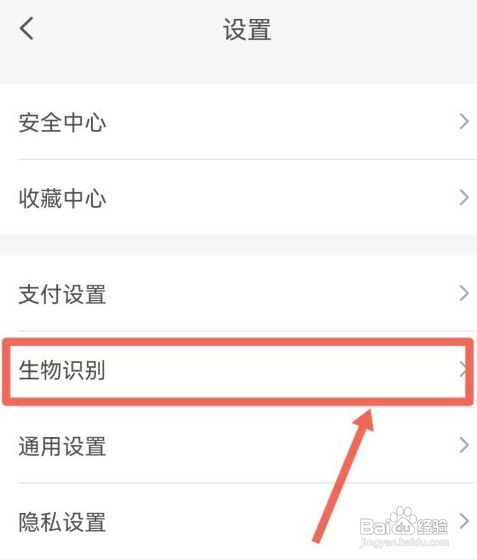Image resolution: width=477 pixels, height=560 pixels.
Task: Click the chevron beside 安全中心
Action: point(464,122)
